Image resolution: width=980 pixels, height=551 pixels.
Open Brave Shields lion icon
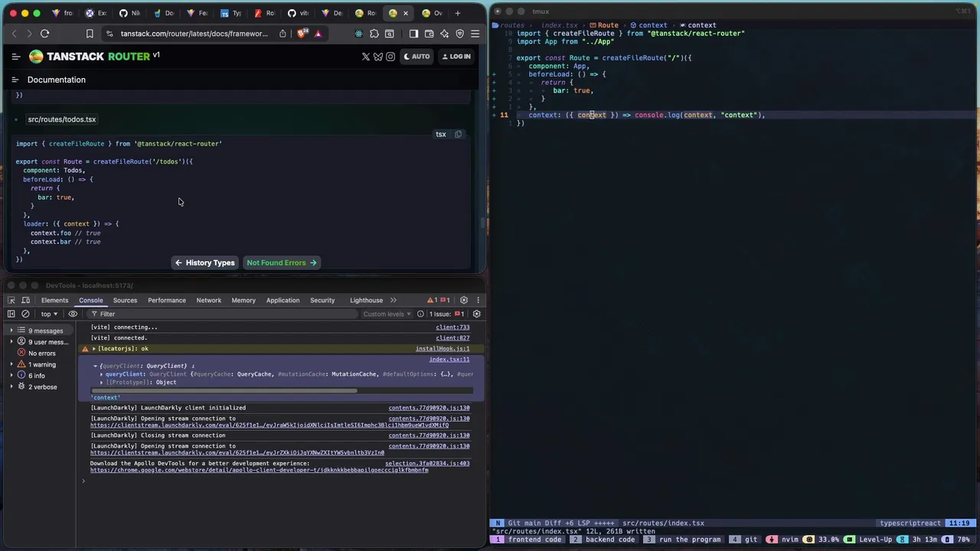[x=302, y=34]
